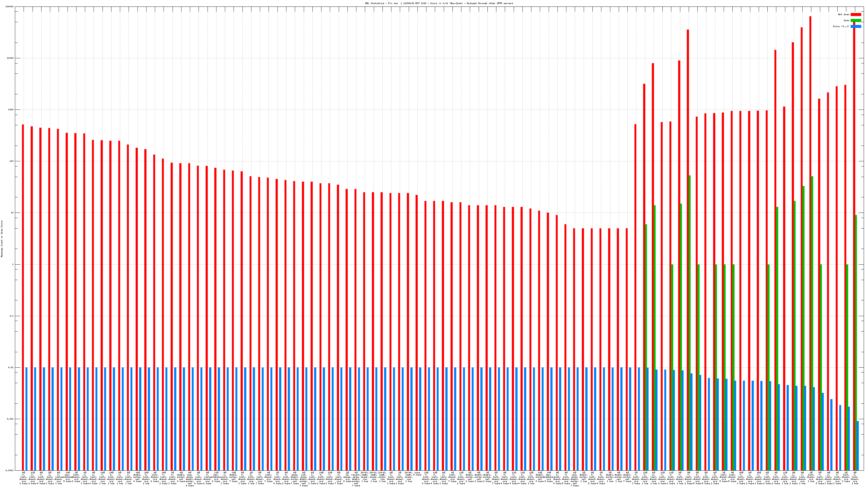868x488 pixels.
Task: Click the 'Message Count or Spam Score' axis title
Action: click(x=2, y=239)
